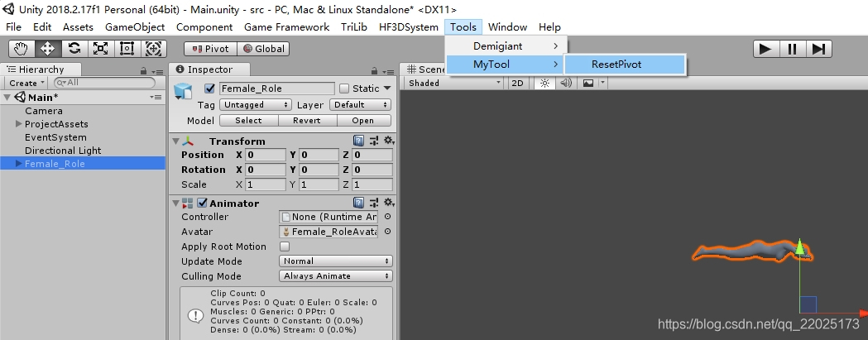The width and height of the screenshot is (868, 340).
Task: Toggle 2D scene view mode
Action: [517, 83]
